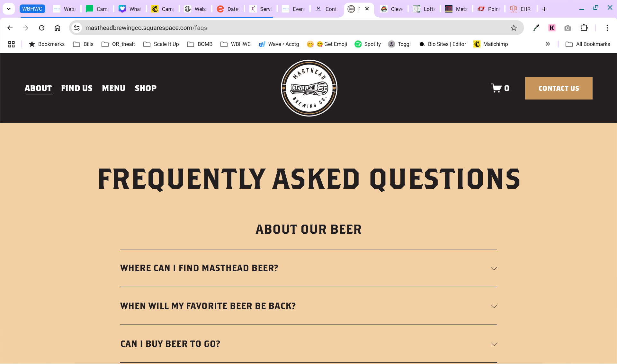The width and height of the screenshot is (617, 364).
Task: Switch to the Lofts browser tab
Action: (x=425, y=9)
